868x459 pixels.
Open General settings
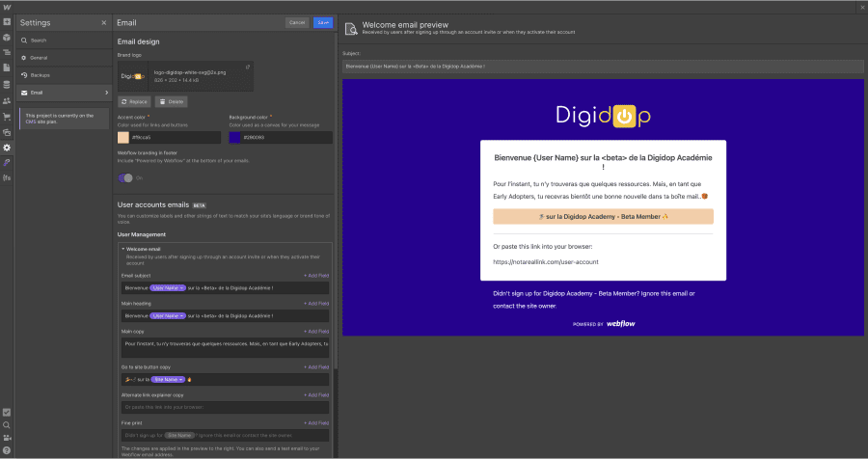(64, 58)
